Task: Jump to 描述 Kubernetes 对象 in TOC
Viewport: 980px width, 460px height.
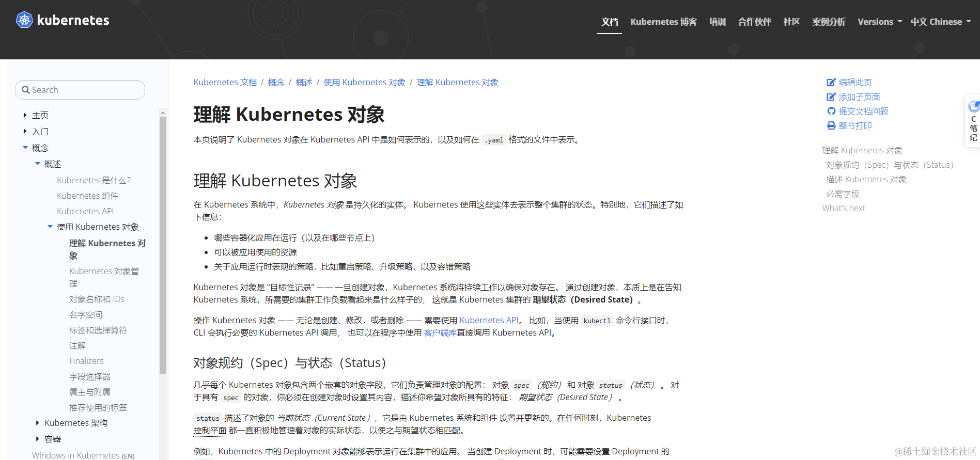Action: pos(866,179)
